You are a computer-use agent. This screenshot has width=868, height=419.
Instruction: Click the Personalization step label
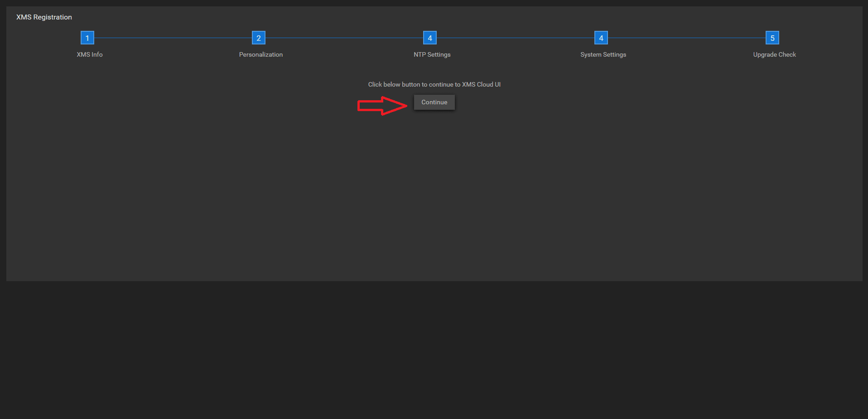coord(261,54)
